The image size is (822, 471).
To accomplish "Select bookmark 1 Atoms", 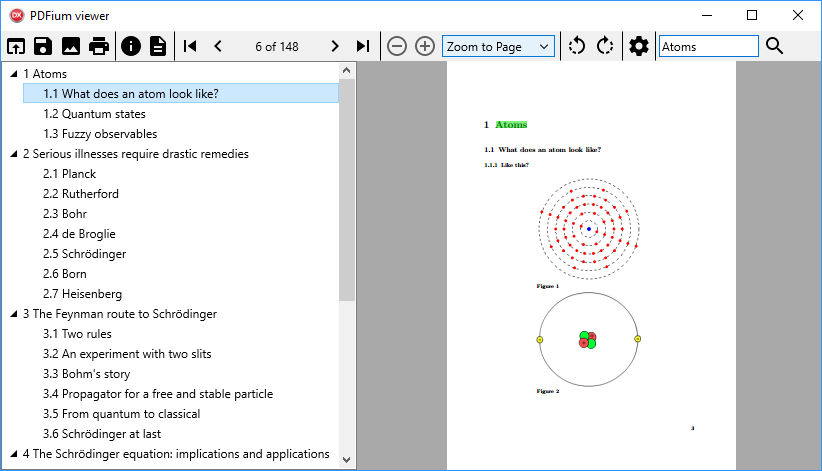I will tap(45, 74).
